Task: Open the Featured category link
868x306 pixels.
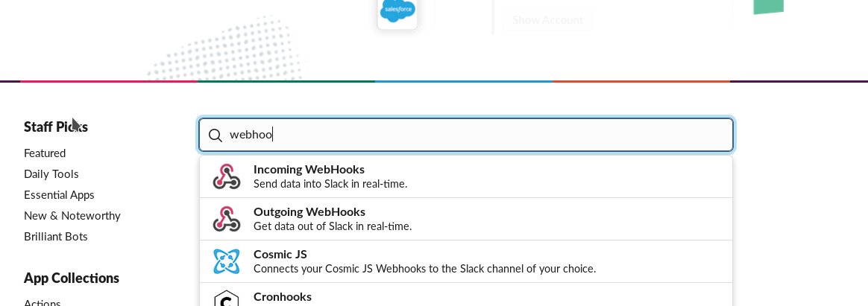Action: 45,153
